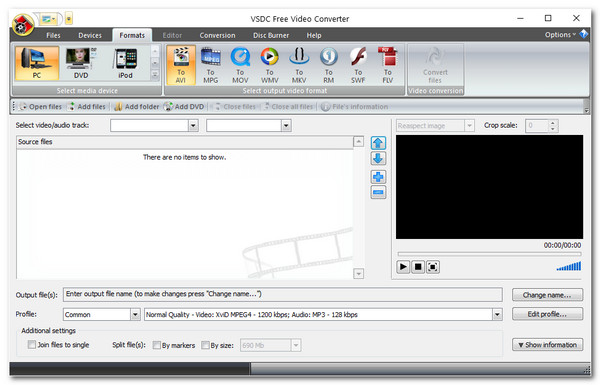The width and height of the screenshot is (600, 385).
Task: Click the Show information button
Action: 547,344
